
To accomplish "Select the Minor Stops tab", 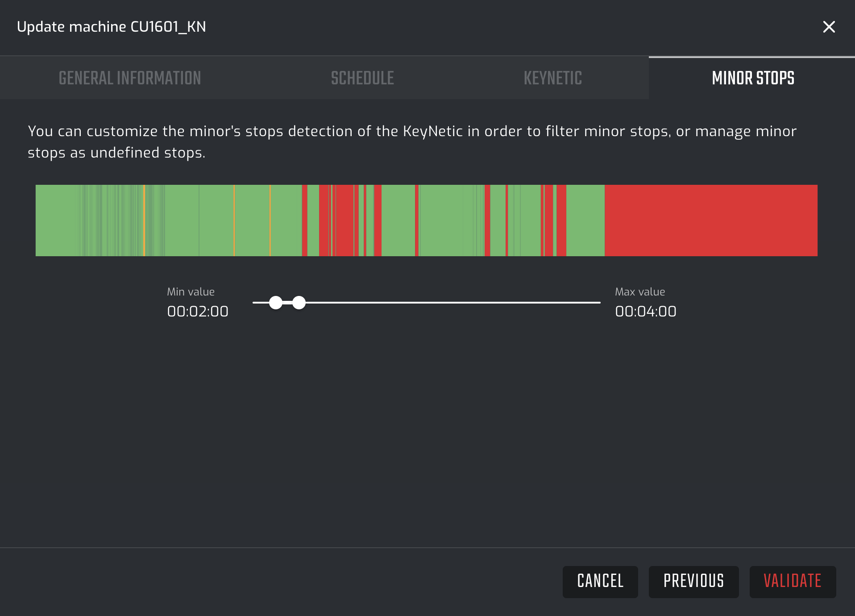I will click(x=753, y=78).
